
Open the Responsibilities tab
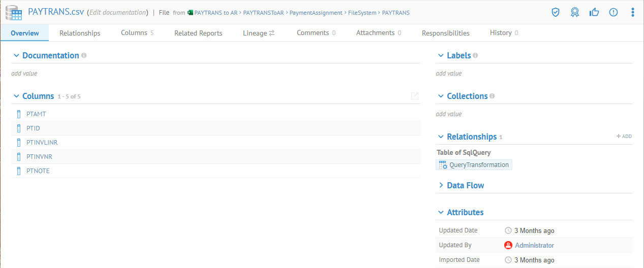(x=445, y=33)
